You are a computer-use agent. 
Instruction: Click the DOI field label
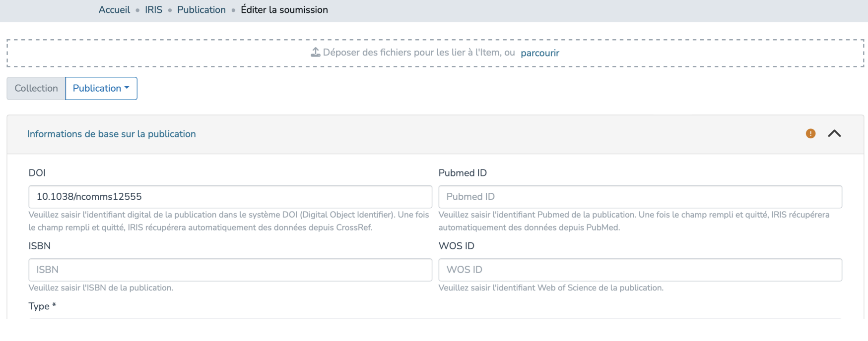click(37, 173)
